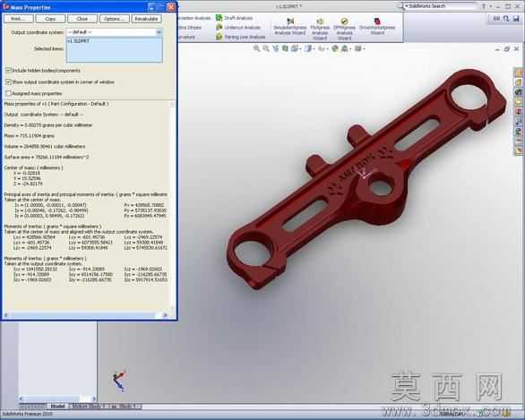Screen dimensions: 525x420
Task: Click the left arrow of feature tree scrollbar
Action: coord(22,399)
